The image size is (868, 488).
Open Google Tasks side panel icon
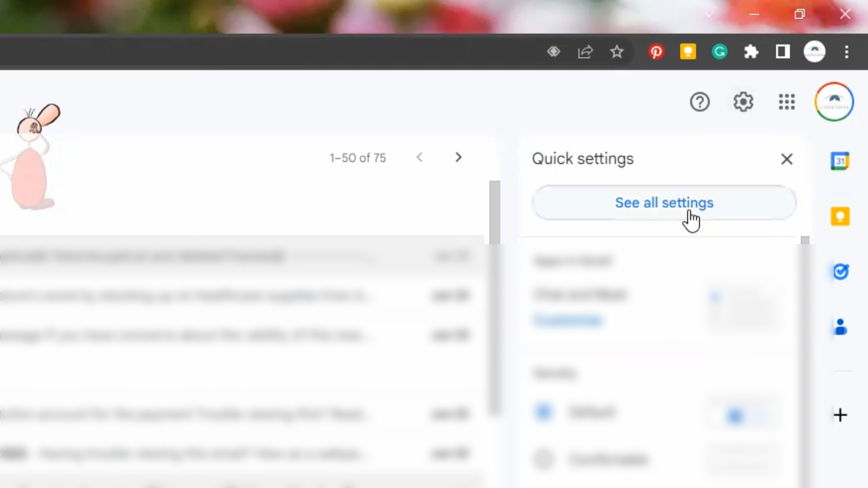pos(840,272)
